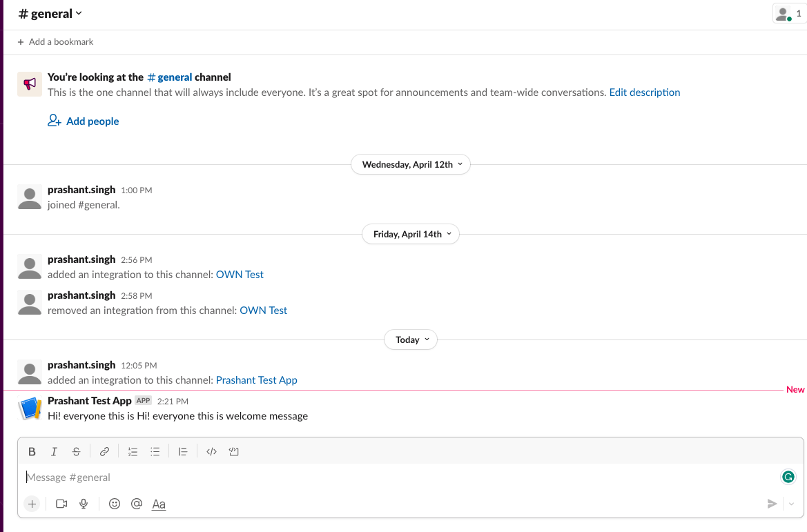Mention a teammate with the @ icon

click(x=137, y=504)
